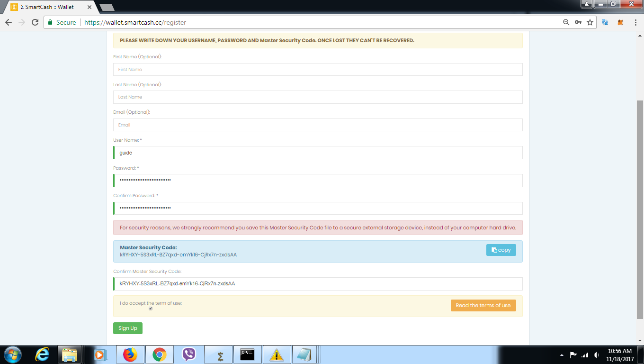The width and height of the screenshot is (644, 364).
Task: Open the command prompt taskbar window
Action: tap(248, 355)
